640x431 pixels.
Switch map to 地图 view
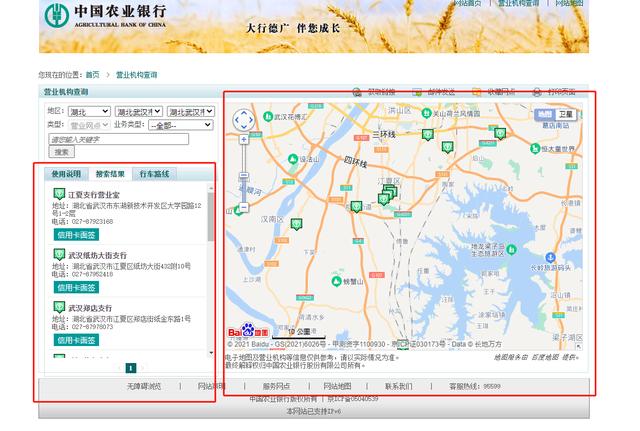545,114
